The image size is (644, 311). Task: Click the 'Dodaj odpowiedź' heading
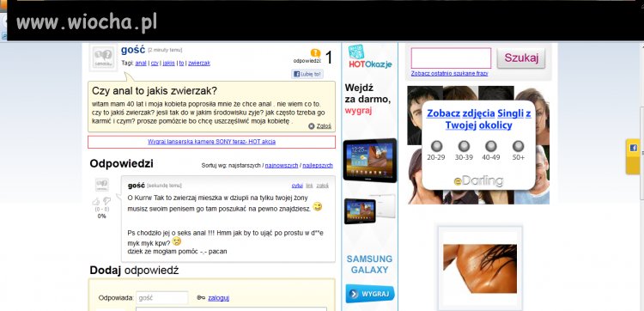coord(134,271)
